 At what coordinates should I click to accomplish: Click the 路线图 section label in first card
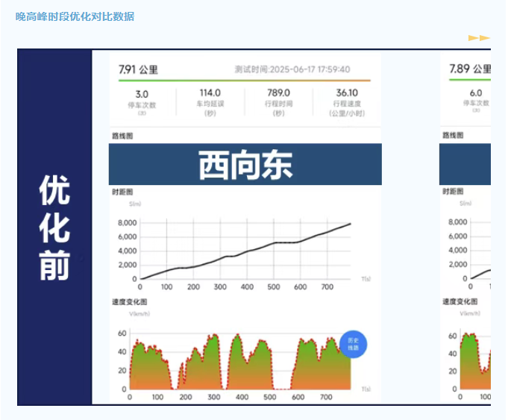tap(122, 136)
